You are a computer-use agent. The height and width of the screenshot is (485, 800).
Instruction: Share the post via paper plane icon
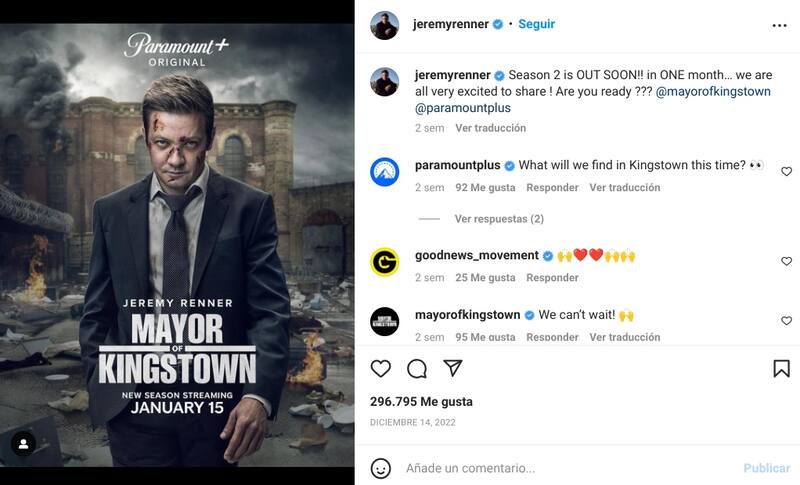(x=452, y=369)
